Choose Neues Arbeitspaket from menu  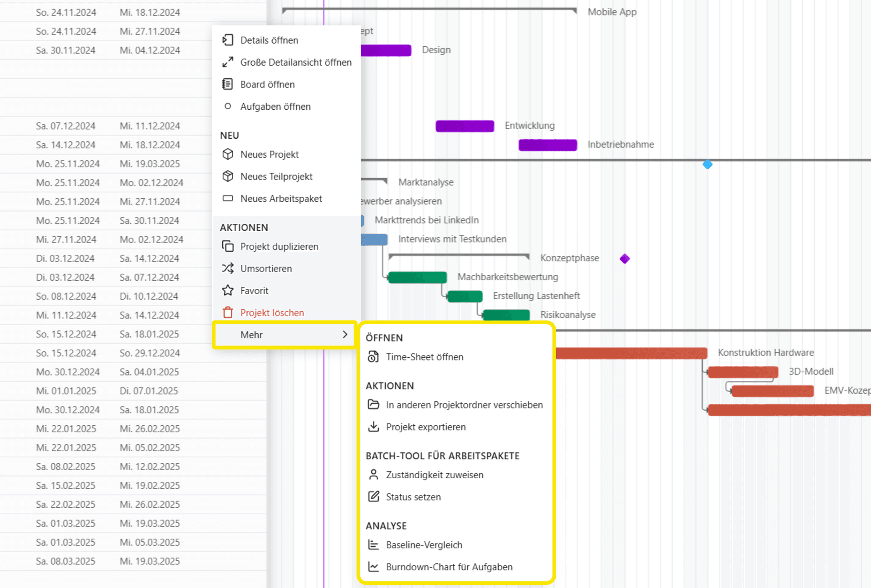(281, 199)
